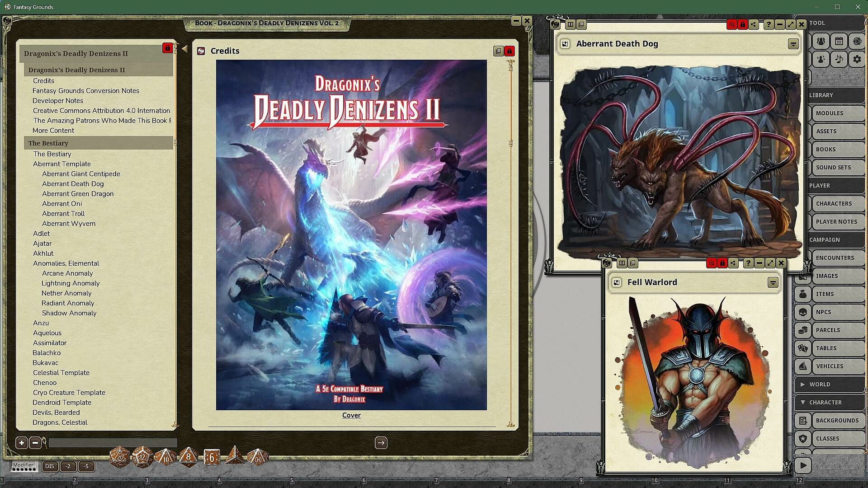This screenshot has height=488, width=868.
Task: Select Aberrant Troll in the index
Action: (63, 213)
